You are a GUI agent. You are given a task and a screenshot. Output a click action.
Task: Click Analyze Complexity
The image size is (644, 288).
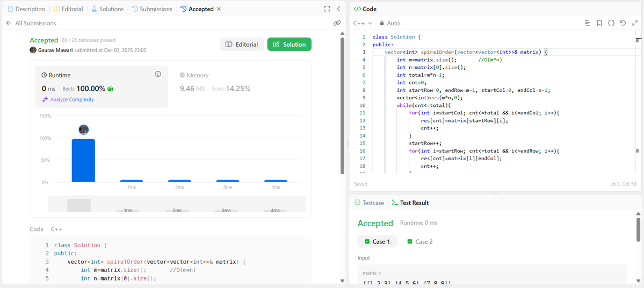[68, 99]
